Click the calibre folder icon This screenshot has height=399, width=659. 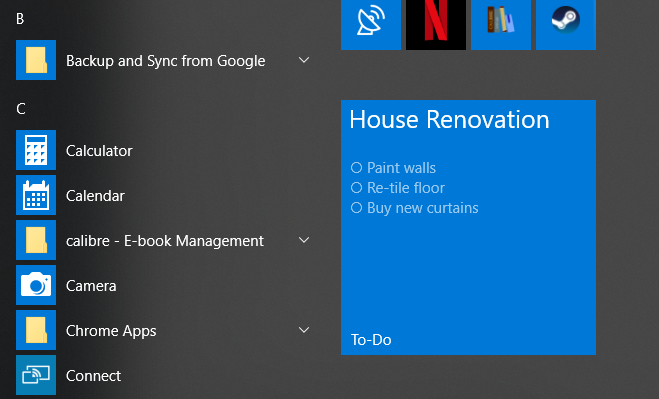[x=36, y=240]
